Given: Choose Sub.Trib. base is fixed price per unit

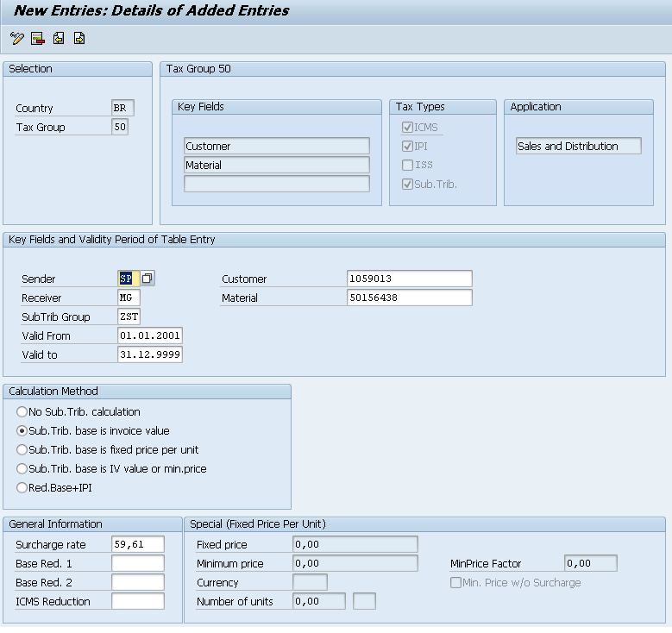Looking at the screenshot, I should 22,450.
